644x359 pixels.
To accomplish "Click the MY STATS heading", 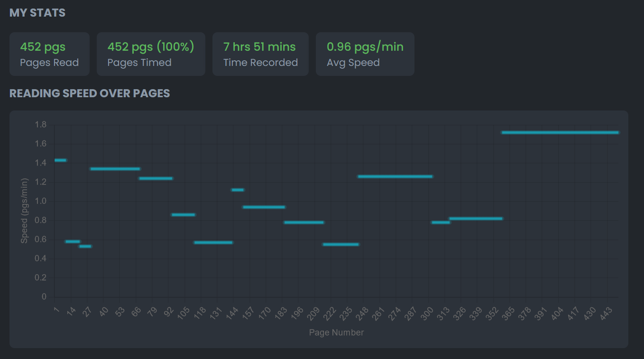I will click(x=37, y=13).
